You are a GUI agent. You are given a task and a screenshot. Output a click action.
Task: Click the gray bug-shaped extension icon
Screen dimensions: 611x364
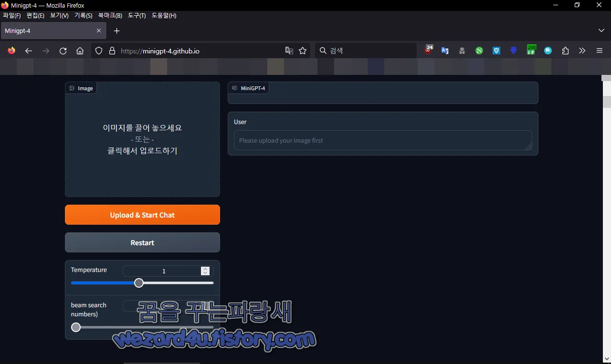pos(462,51)
